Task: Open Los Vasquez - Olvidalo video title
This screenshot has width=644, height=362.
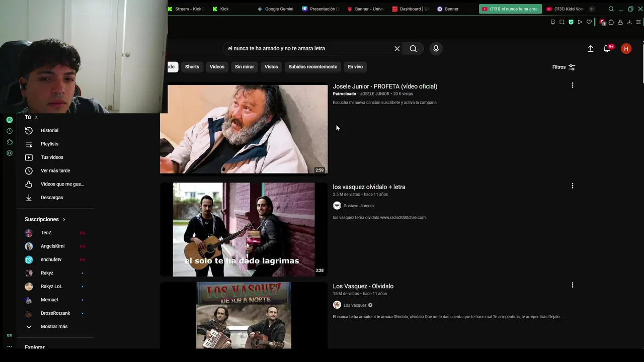Action: click(363, 286)
